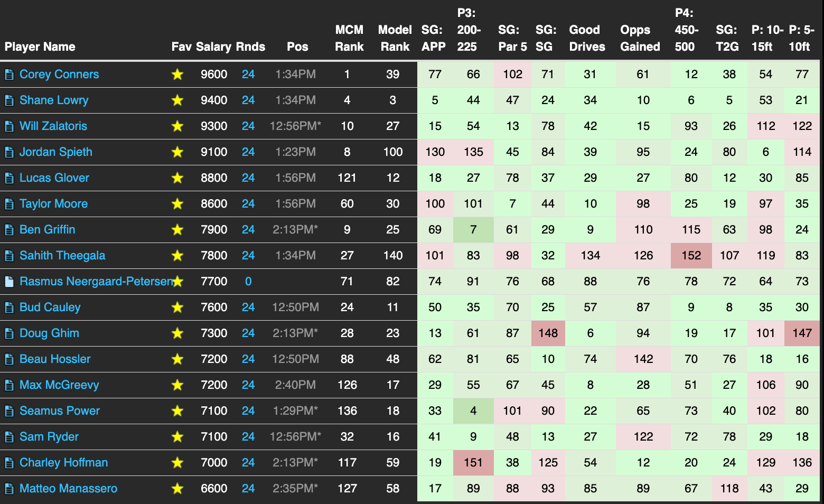This screenshot has width=824, height=504.
Task: Open the notes icon beside Lucas Glover
Action: pyautogui.click(x=9, y=178)
